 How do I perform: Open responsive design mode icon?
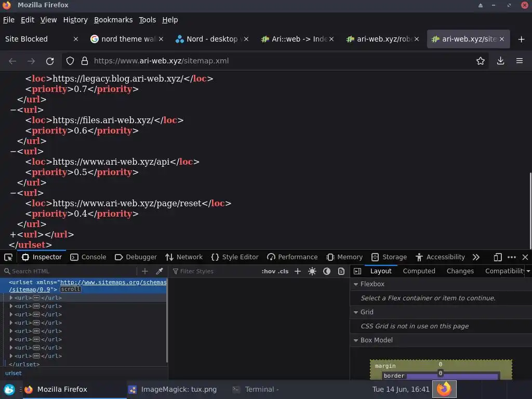[x=498, y=257]
